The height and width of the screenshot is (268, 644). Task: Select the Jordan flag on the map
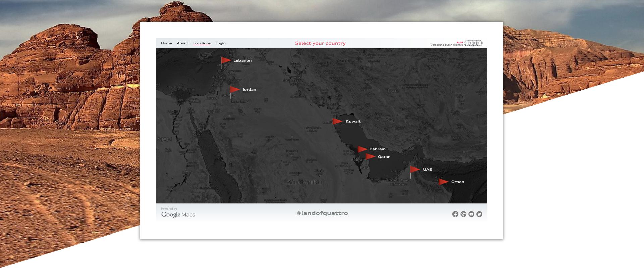point(234,89)
